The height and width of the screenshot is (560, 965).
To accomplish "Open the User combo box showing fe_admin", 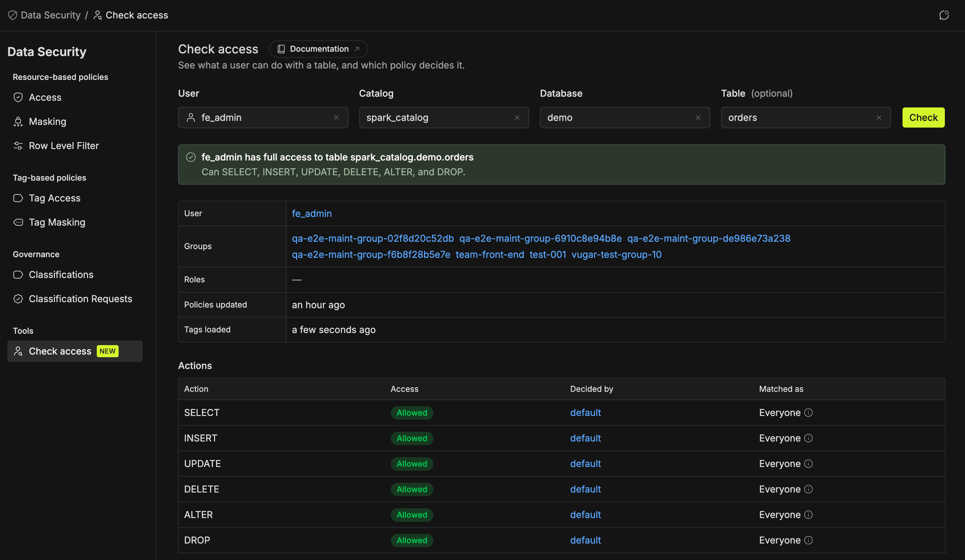I will [x=263, y=118].
